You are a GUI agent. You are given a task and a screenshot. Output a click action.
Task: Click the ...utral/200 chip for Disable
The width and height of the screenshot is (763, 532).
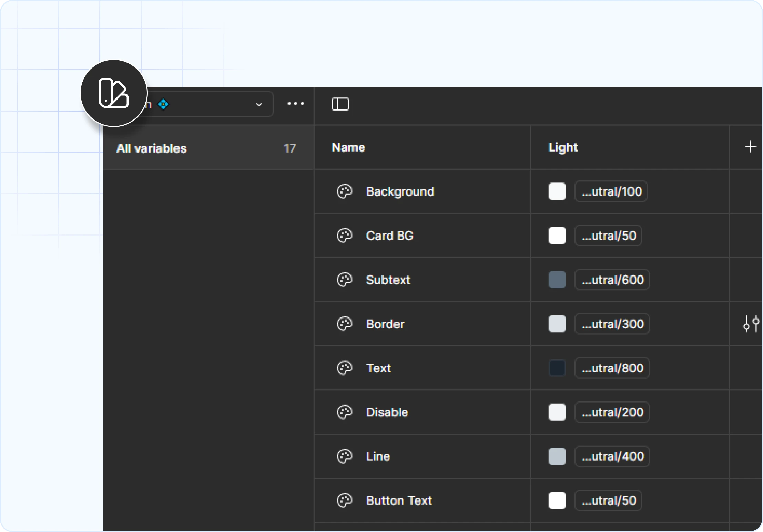(612, 412)
